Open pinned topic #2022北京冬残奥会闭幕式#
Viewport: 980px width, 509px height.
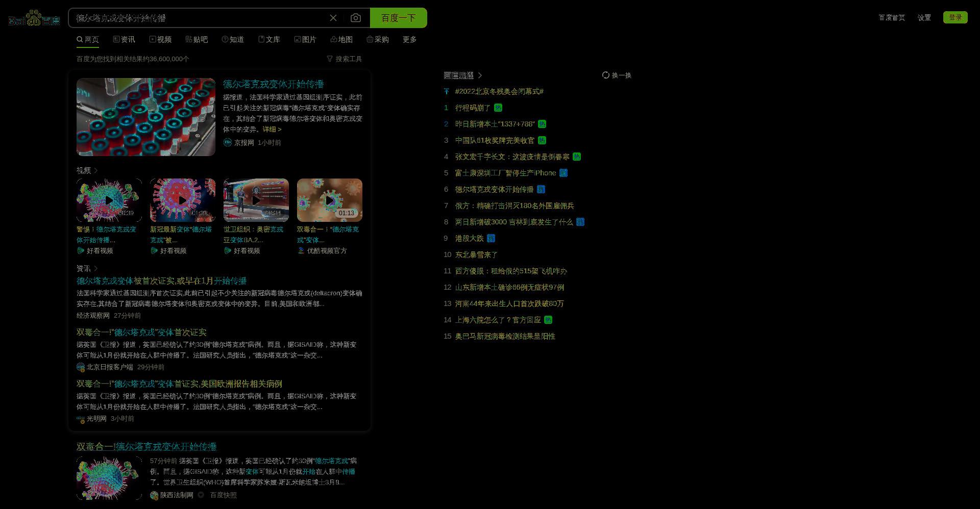[500, 91]
